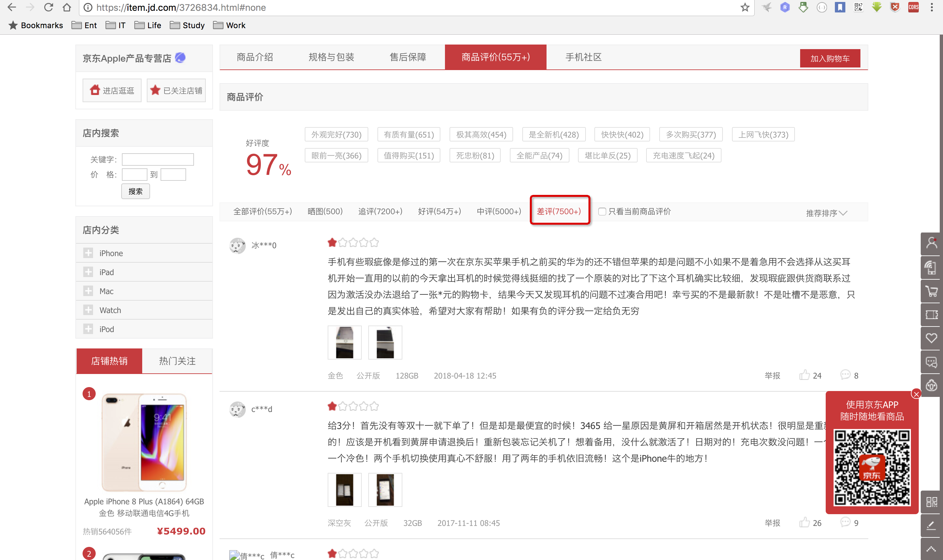Open the signal phone sidebar icon
Viewport: 943px width, 560px height.
point(931,267)
